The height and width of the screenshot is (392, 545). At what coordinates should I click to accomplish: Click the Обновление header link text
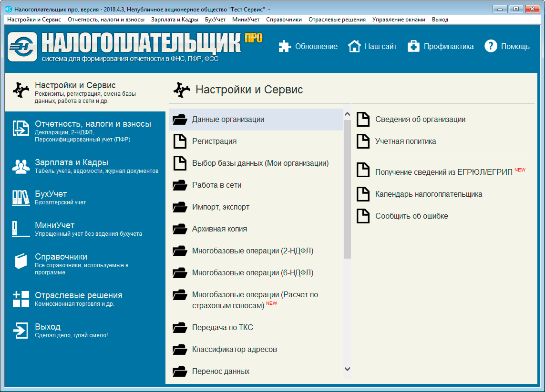[316, 47]
